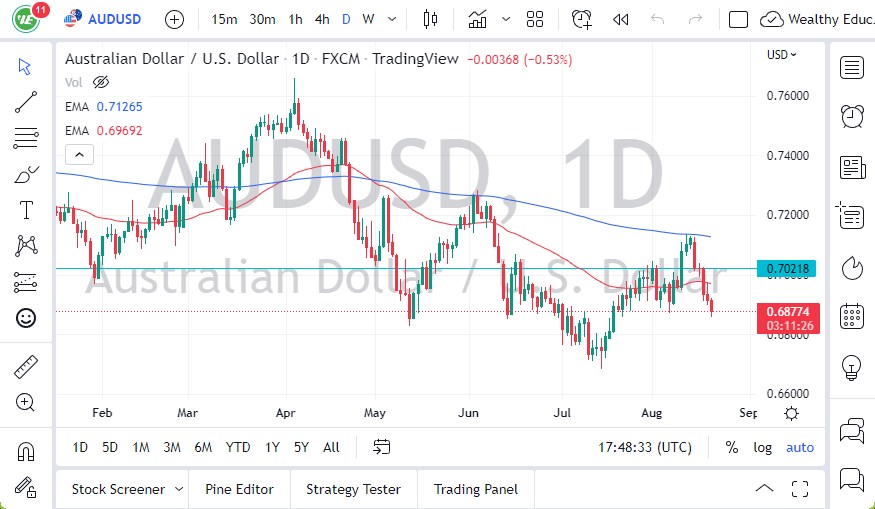Viewport: 875px width, 509px height.
Task: Select the text annotation tool
Action: coord(26,210)
